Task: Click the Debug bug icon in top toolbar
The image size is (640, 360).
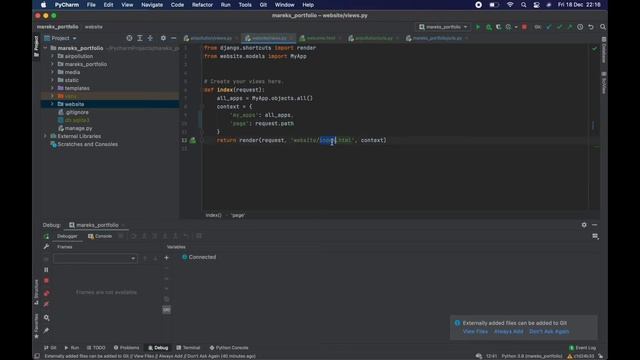Action: click(x=488, y=27)
